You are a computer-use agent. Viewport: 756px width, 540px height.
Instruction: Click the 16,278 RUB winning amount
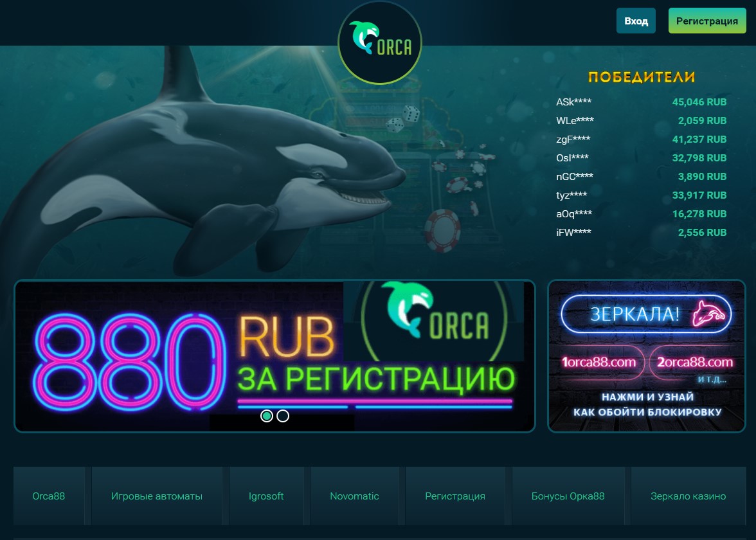[x=699, y=213]
